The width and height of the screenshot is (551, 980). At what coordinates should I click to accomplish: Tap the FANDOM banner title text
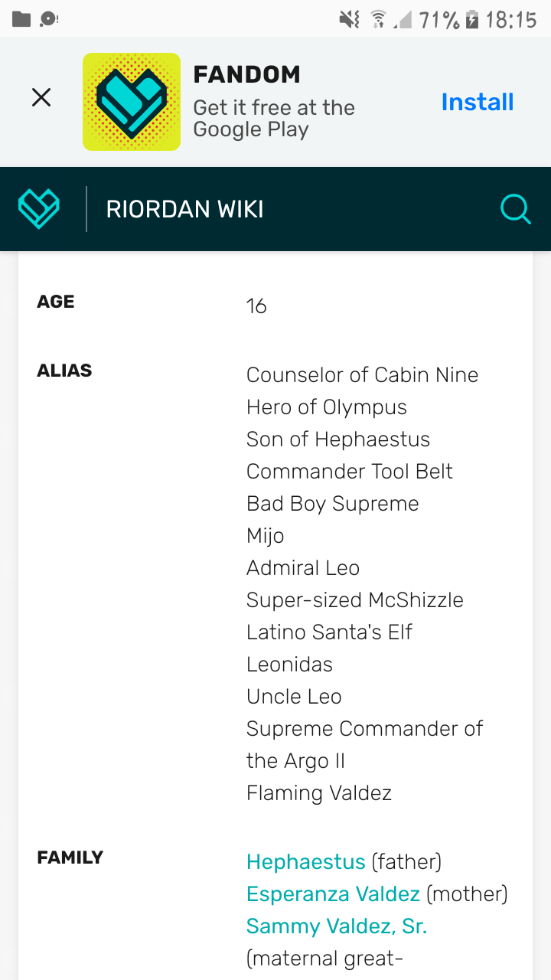coord(246,75)
